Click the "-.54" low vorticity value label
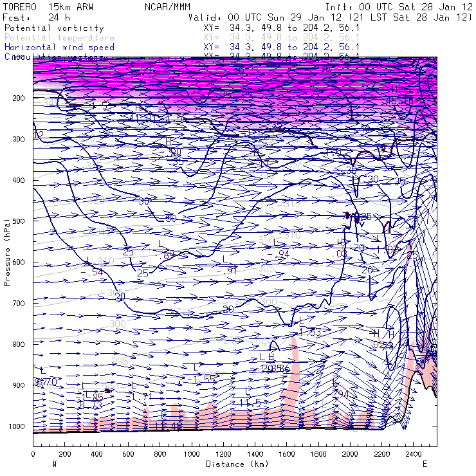This screenshot has height=476, width=476. 92,272
